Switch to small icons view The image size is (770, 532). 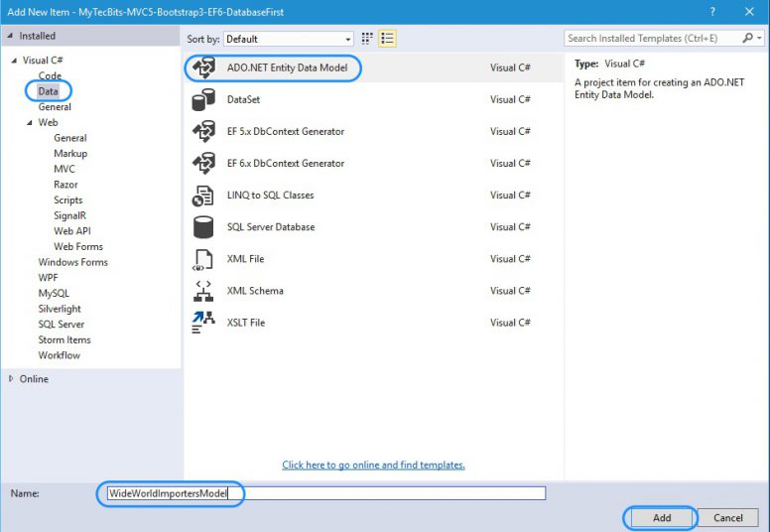[367, 39]
